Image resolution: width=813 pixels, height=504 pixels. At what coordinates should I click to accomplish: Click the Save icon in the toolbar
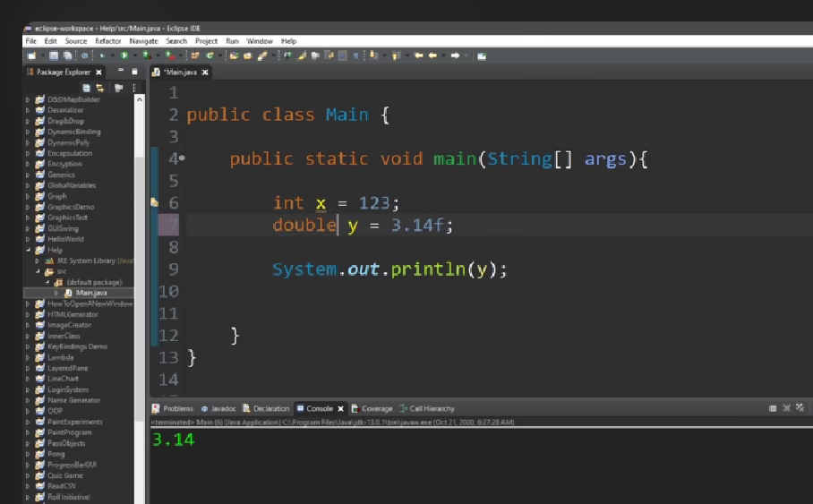tap(56, 56)
